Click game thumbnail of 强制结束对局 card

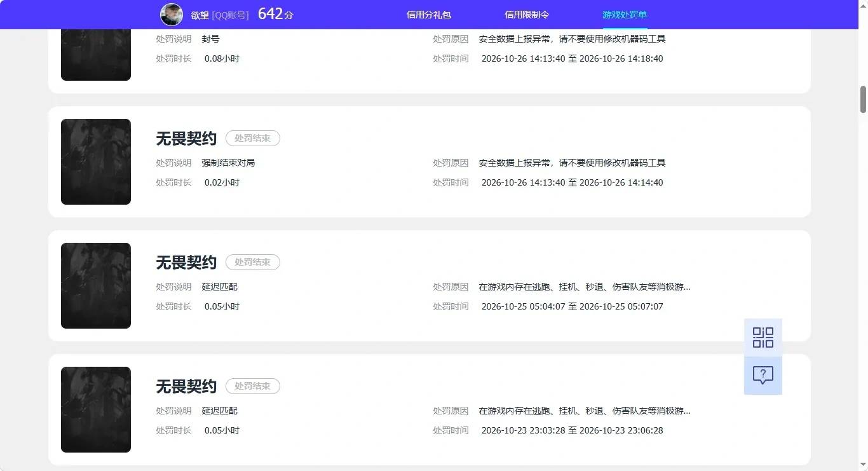pyautogui.click(x=96, y=161)
